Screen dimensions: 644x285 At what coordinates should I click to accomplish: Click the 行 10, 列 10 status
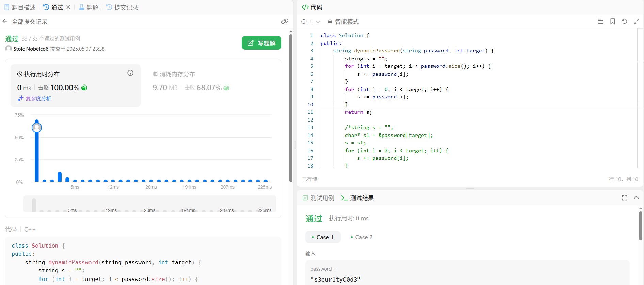pyautogui.click(x=623, y=179)
